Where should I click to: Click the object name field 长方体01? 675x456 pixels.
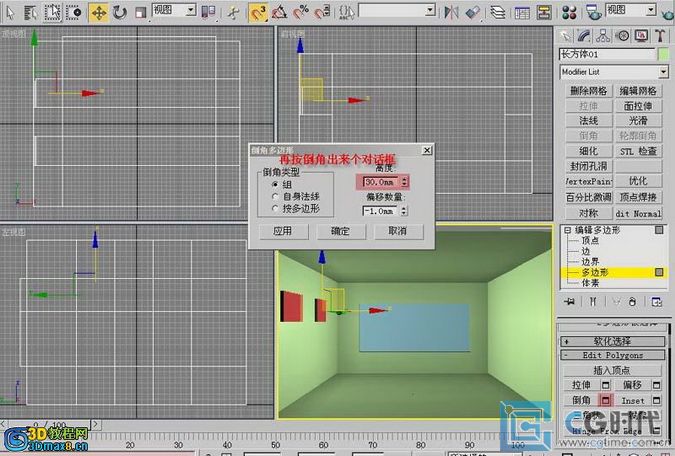607,54
